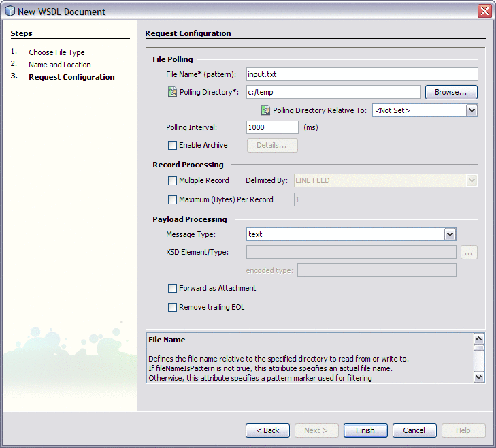
Task: Click the Maximum Bytes Per Record value field
Action: point(386,199)
